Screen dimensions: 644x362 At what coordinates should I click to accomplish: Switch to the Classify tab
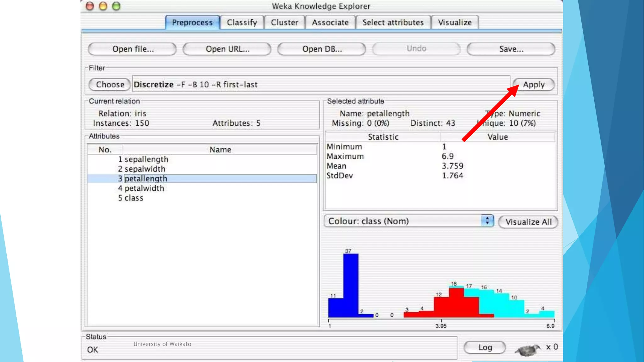242,23
